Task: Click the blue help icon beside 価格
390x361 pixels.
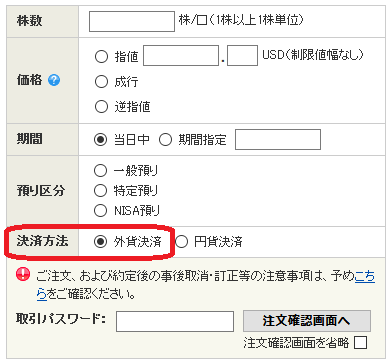Action: 54,80
